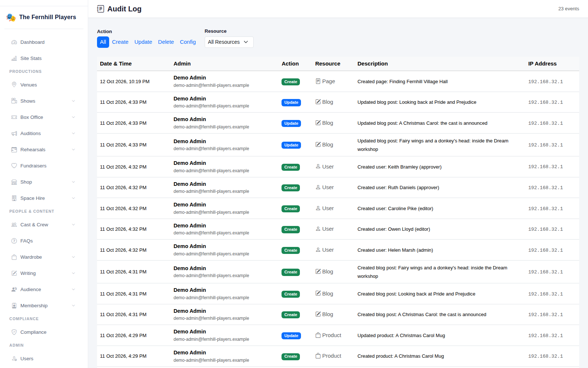Click the Cast & Crew people icon
This screenshot has height=368, width=588.
coord(14,225)
